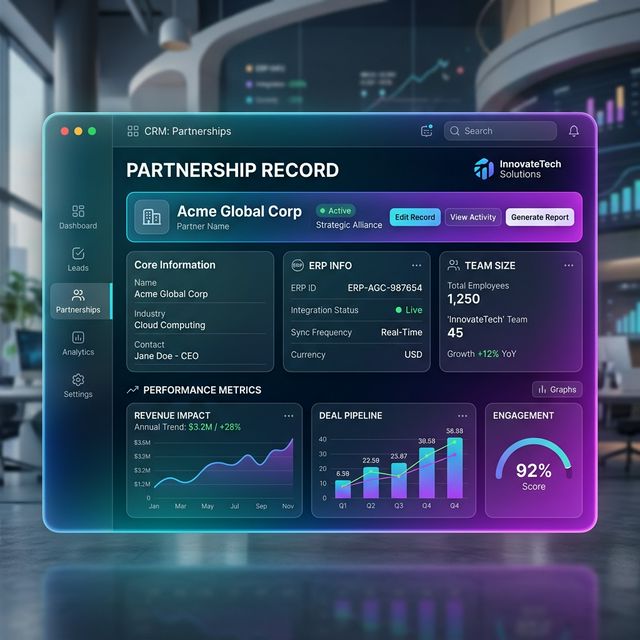Screen dimensions: 640x640
Task: Click the Q3 bar labeled 23.87
Action: (399, 480)
